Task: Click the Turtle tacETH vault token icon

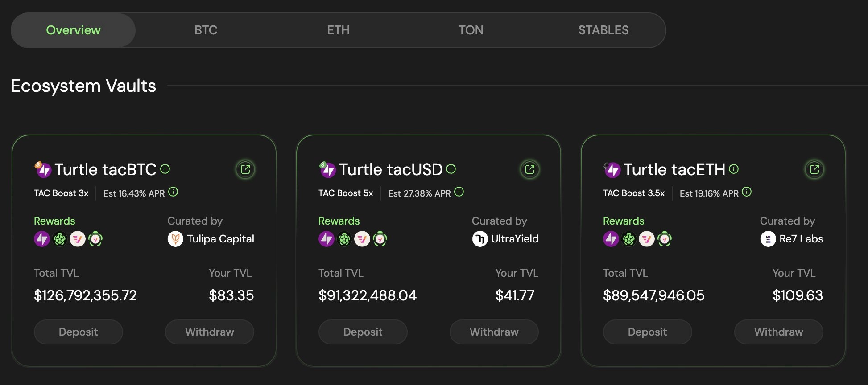Action: [612, 169]
